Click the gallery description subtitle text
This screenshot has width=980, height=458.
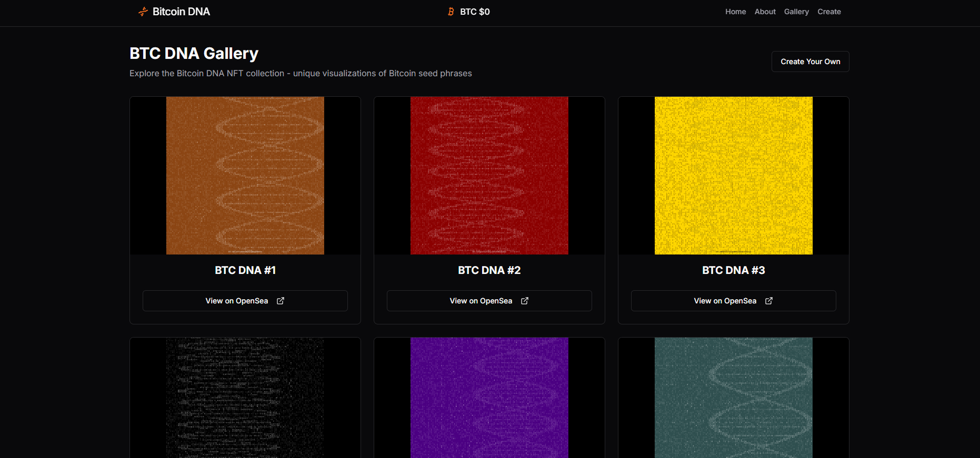pyautogui.click(x=301, y=74)
